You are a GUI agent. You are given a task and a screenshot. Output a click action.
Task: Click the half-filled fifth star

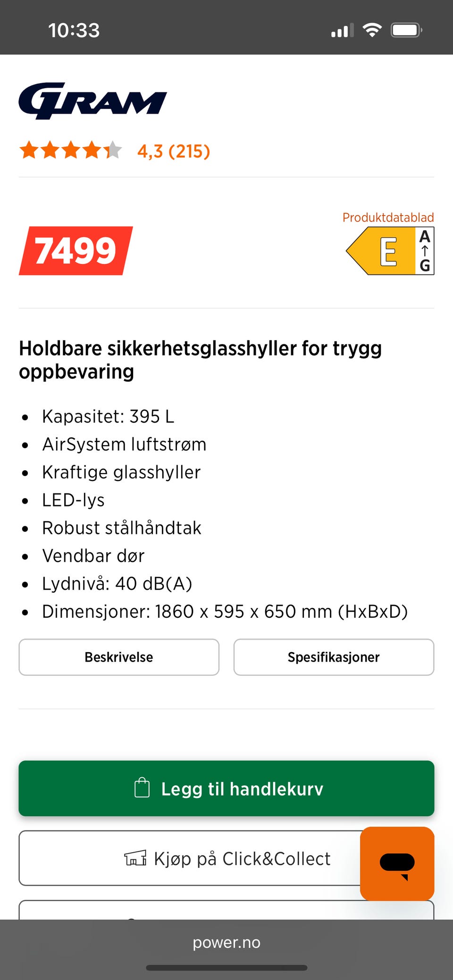click(114, 150)
